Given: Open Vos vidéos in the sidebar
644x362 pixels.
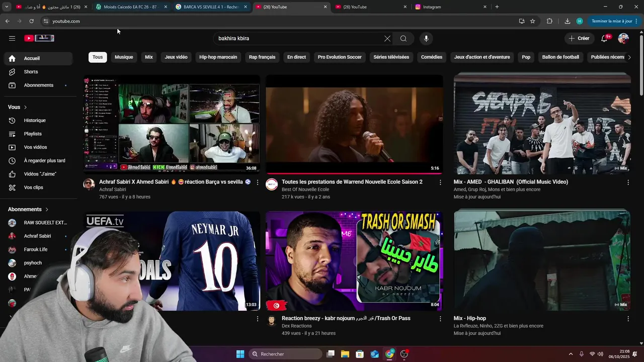Looking at the screenshot, I should click(x=38, y=147).
